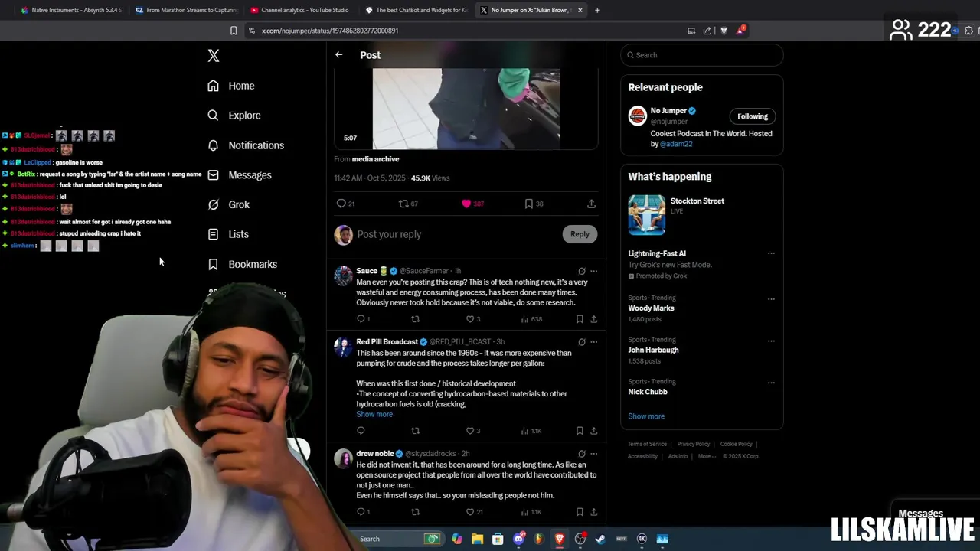Open more options for Woody Marks trend

click(x=771, y=298)
